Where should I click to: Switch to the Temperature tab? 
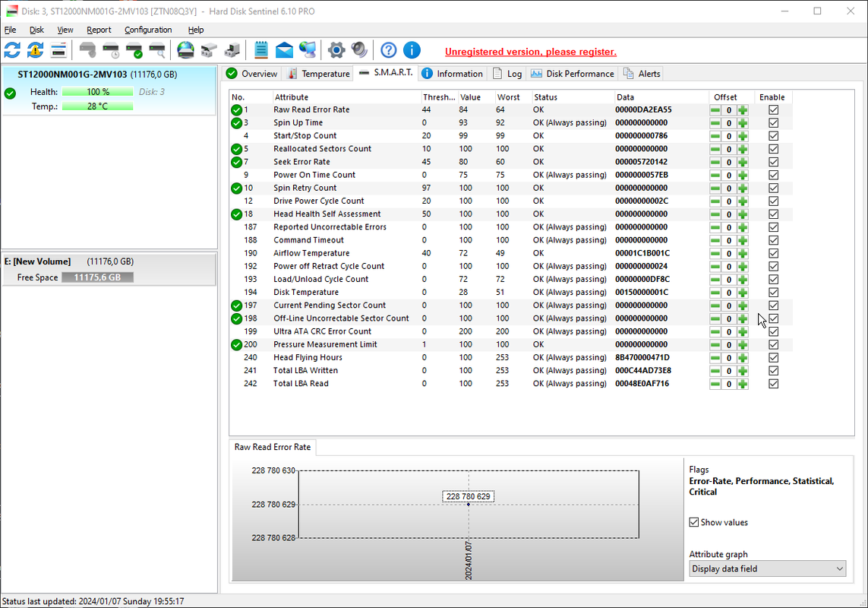[x=318, y=74]
